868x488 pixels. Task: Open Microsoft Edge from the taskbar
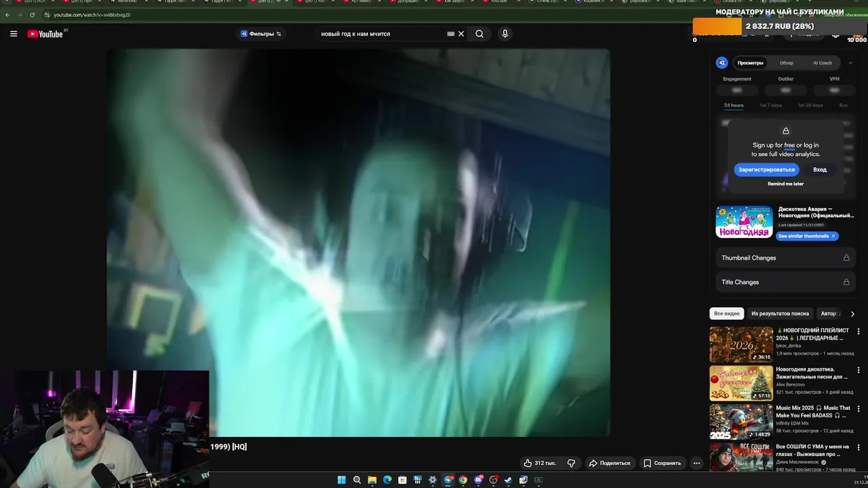[x=387, y=480]
